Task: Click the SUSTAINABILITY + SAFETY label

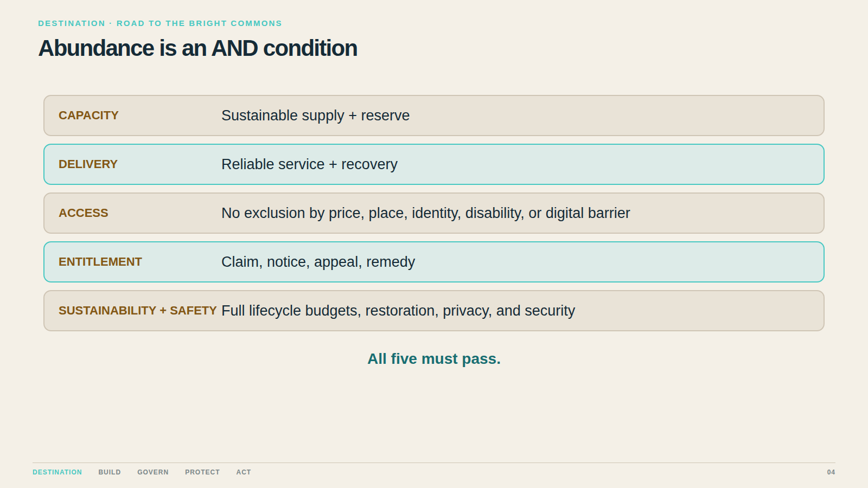Action: point(138,311)
